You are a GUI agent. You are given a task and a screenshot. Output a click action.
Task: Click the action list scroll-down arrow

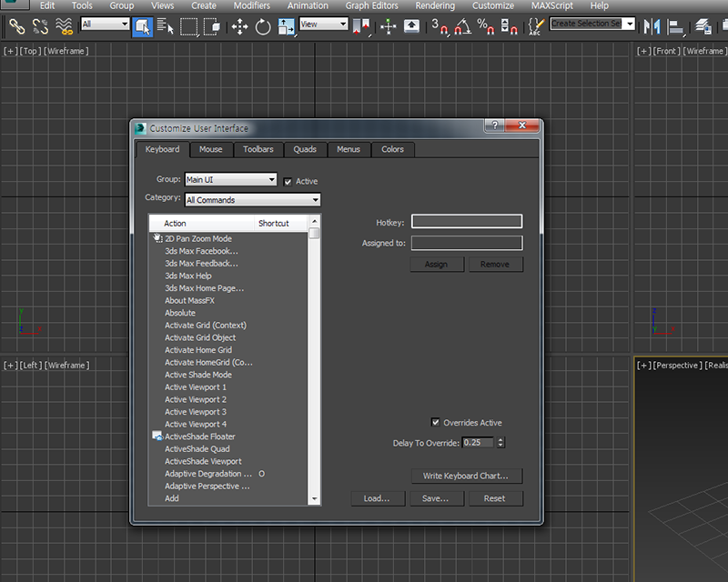(x=314, y=499)
